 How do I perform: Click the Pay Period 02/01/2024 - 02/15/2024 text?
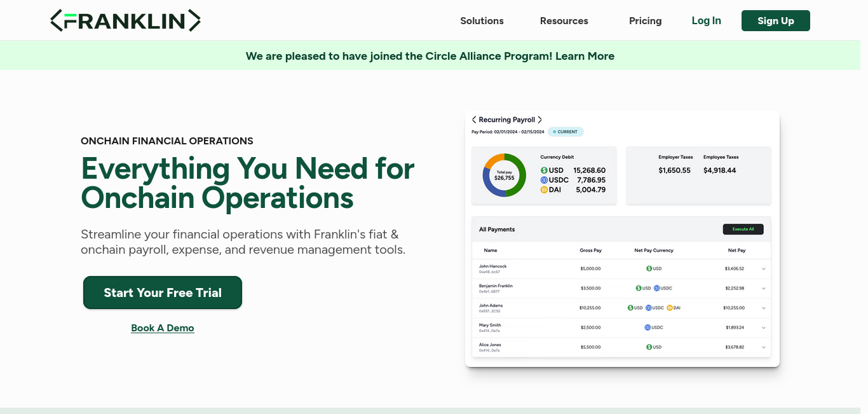508,132
